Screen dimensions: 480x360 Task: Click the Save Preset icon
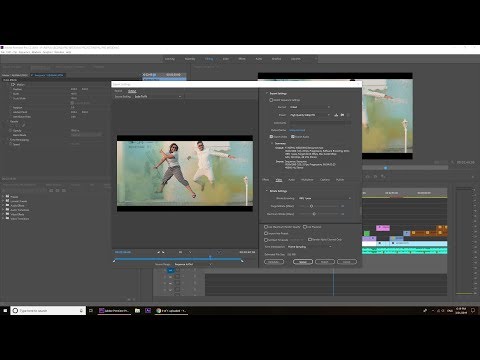pyautogui.click(x=336, y=115)
